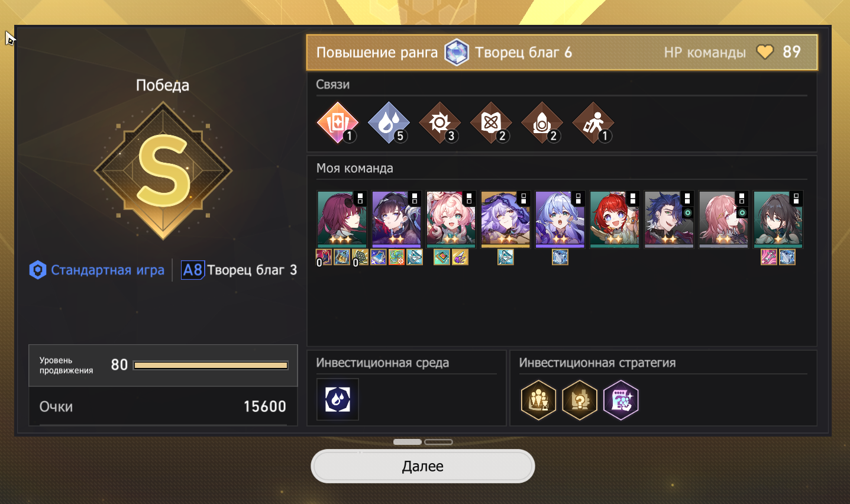Switch to the second page indicator

[x=438, y=442]
